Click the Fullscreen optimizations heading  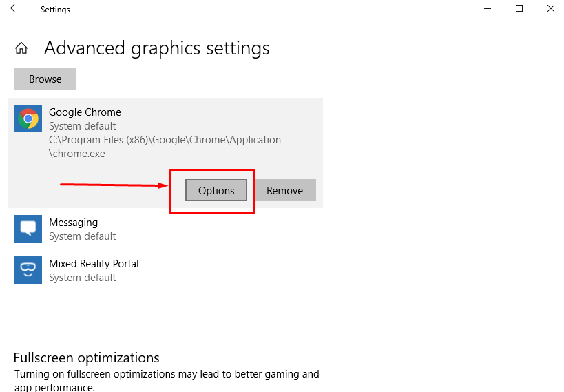point(86,358)
